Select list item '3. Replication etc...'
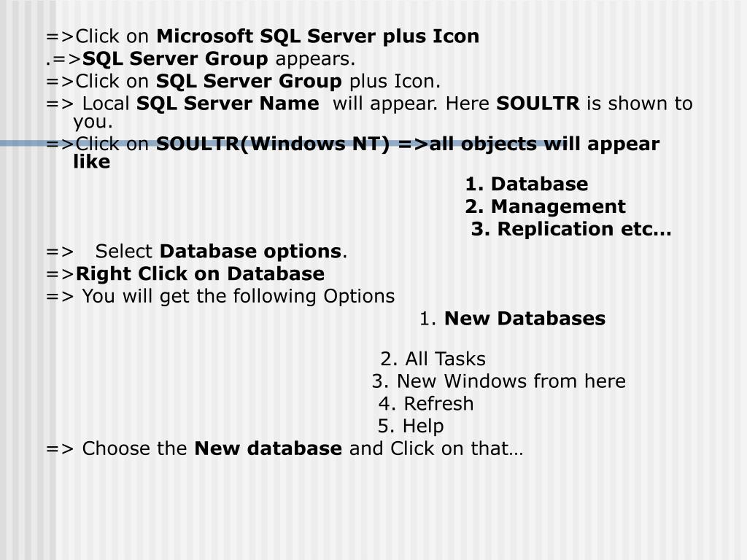This screenshot has width=747, height=560. click(x=571, y=229)
